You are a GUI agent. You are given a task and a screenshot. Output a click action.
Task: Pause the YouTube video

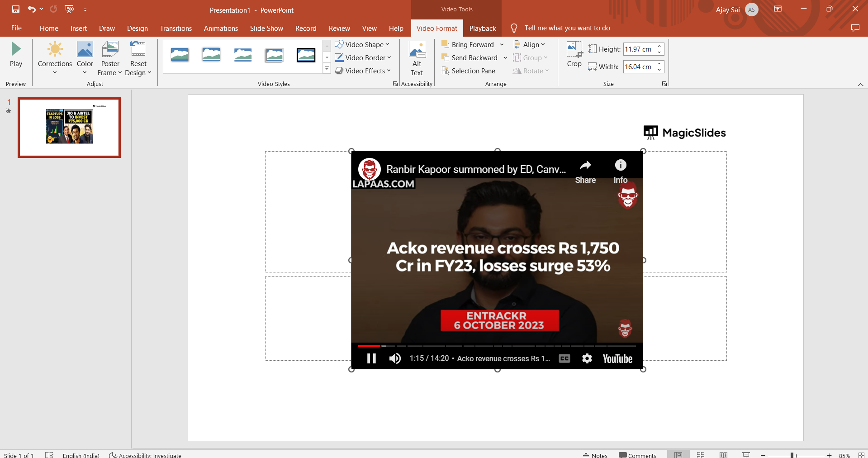371,358
